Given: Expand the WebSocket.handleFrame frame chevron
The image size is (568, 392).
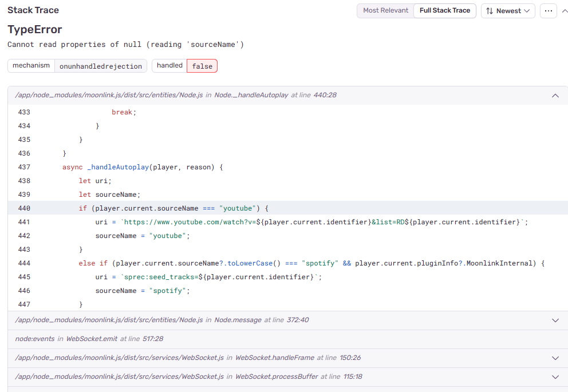Looking at the screenshot, I should [555, 358].
